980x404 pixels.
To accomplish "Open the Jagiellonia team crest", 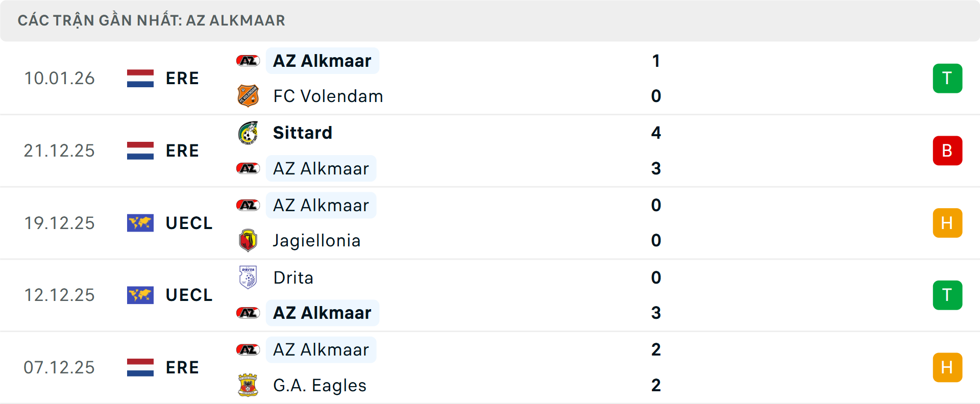I will click(x=249, y=240).
